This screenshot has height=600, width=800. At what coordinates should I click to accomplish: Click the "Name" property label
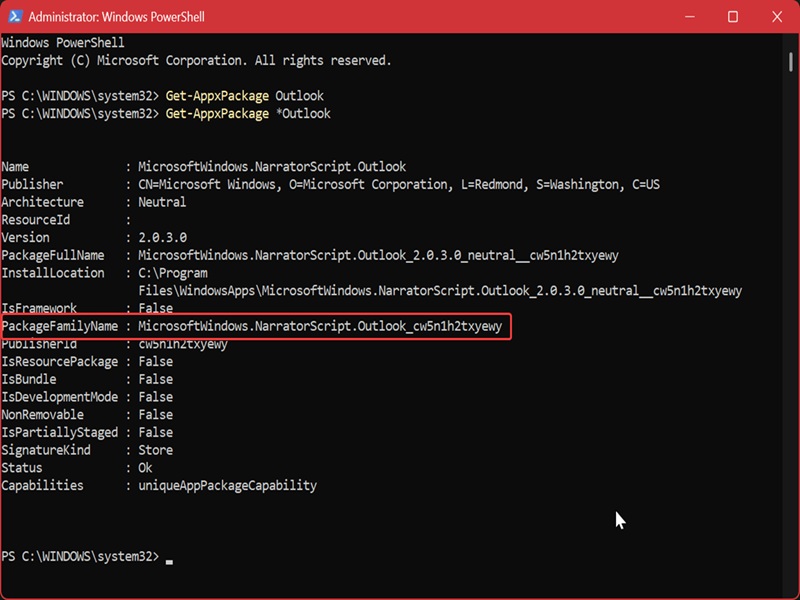point(15,167)
